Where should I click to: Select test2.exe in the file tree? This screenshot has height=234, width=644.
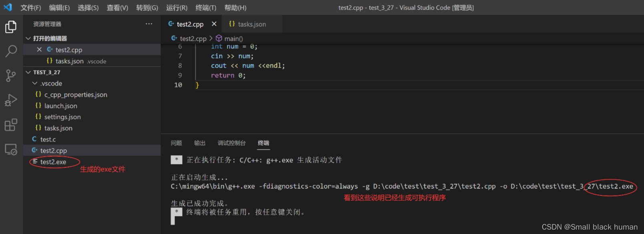click(x=53, y=162)
